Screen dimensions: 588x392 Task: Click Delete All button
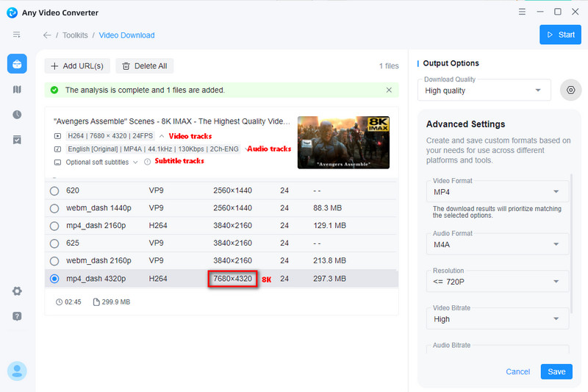(144, 66)
